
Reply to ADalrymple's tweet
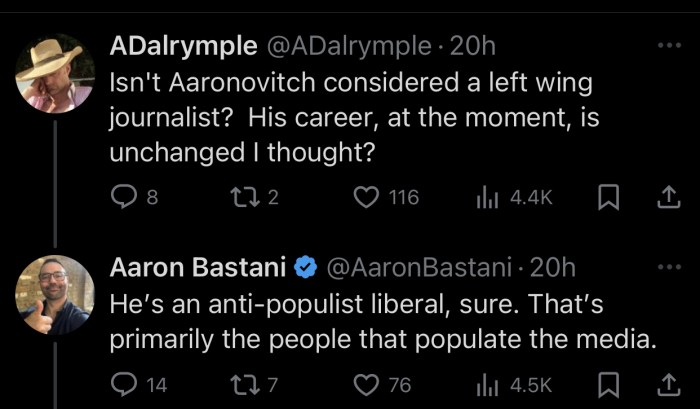(121, 197)
